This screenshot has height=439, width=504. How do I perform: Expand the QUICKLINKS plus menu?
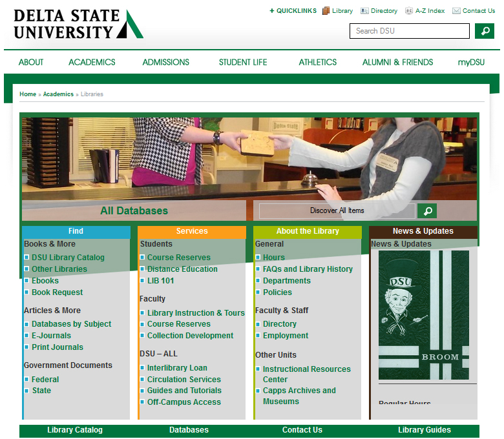coord(293,11)
